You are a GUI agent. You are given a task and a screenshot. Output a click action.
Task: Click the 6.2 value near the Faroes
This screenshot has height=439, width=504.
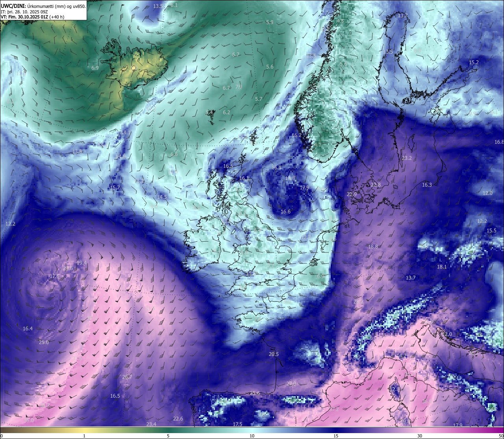point(226,113)
